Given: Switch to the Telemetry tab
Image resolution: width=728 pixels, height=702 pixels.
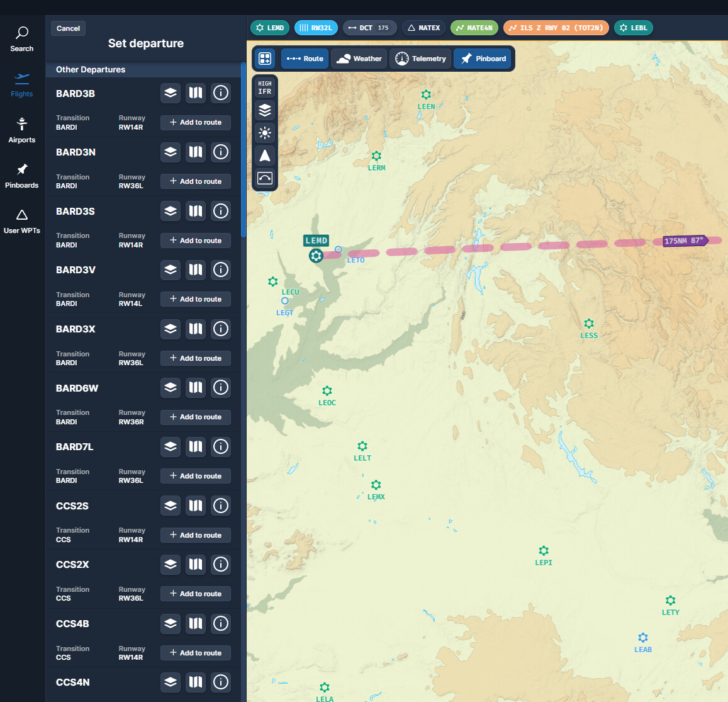Looking at the screenshot, I should (x=420, y=59).
